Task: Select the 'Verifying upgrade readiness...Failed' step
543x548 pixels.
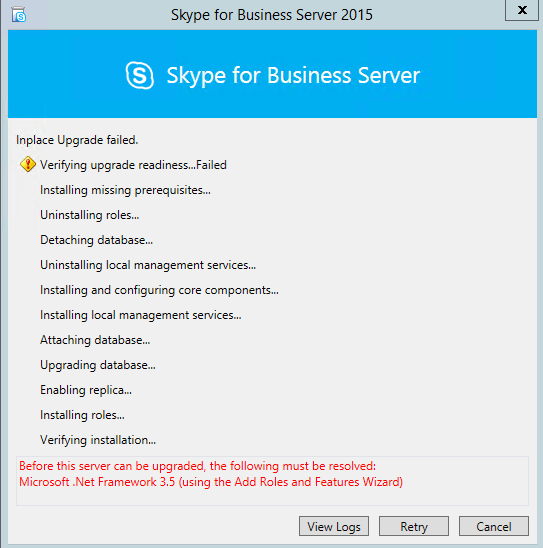Action: point(133,165)
